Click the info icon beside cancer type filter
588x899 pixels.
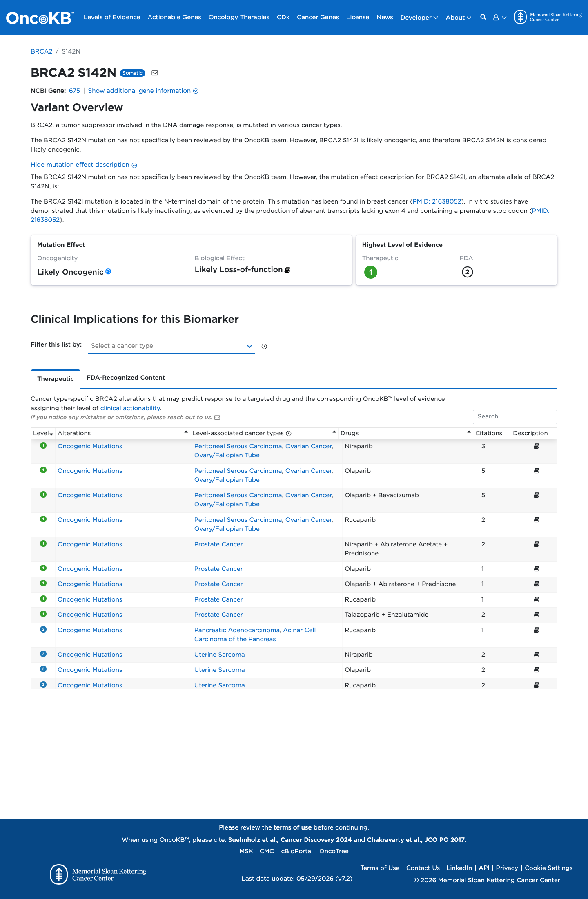[264, 346]
